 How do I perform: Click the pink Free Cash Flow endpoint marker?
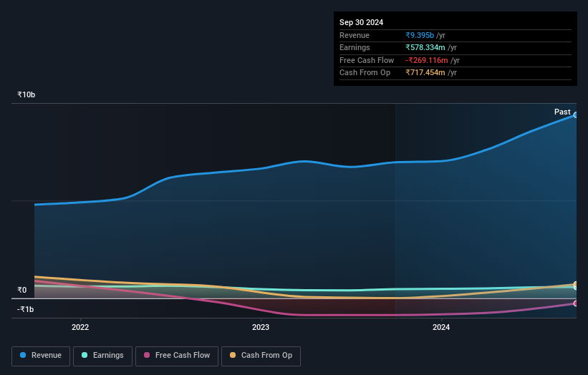(x=575, y=303)
